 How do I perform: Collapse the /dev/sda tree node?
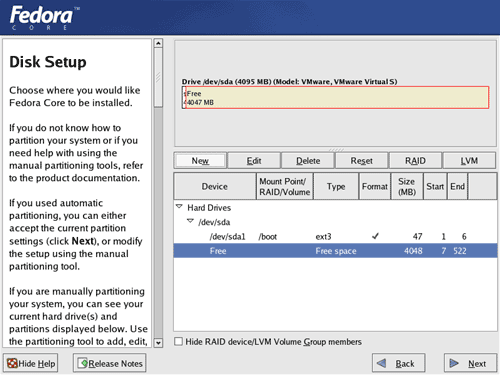pos(190,221)
